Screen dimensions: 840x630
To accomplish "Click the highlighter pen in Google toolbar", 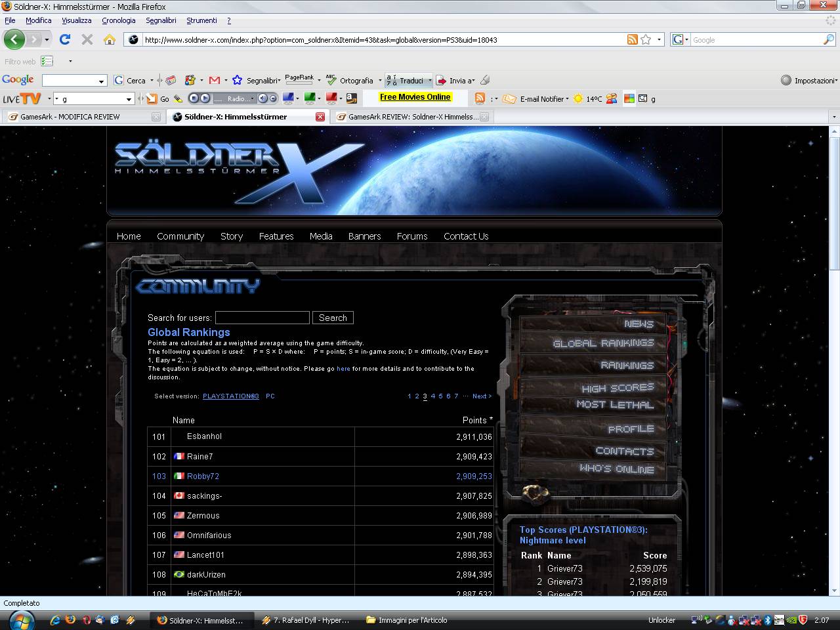I will point(485,80).
